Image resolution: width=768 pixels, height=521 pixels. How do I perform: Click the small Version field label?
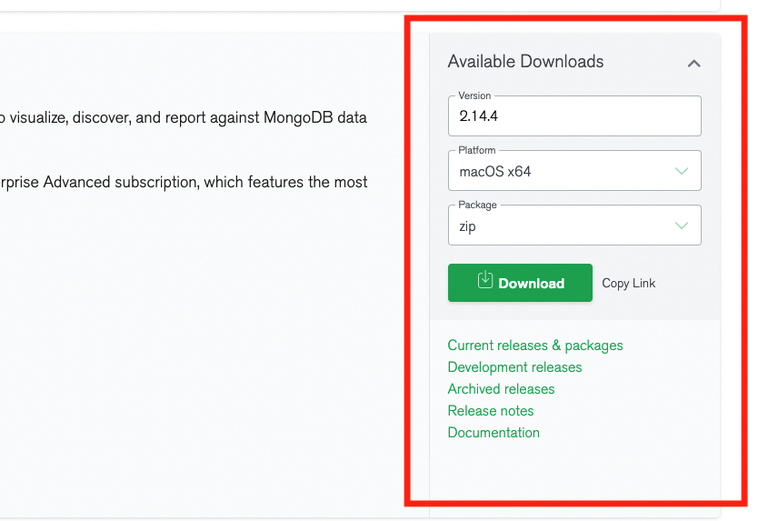coord(474,96)
